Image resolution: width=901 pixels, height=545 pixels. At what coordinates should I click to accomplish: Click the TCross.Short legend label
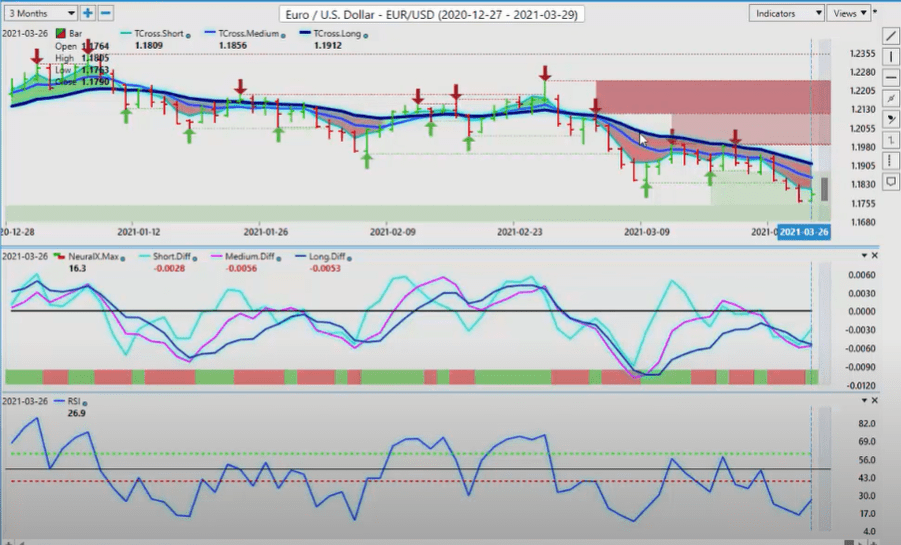[x=158, y=33]
